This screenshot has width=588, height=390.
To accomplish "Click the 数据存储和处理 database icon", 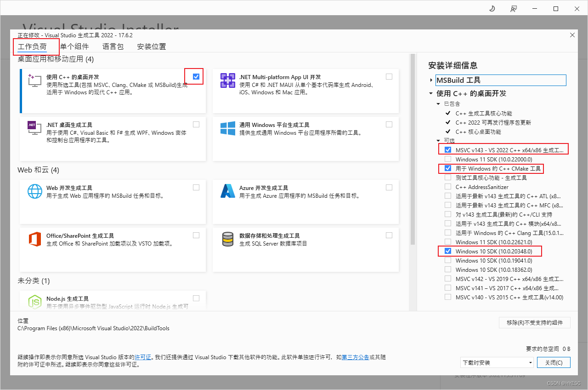I will tap(227, 239).
